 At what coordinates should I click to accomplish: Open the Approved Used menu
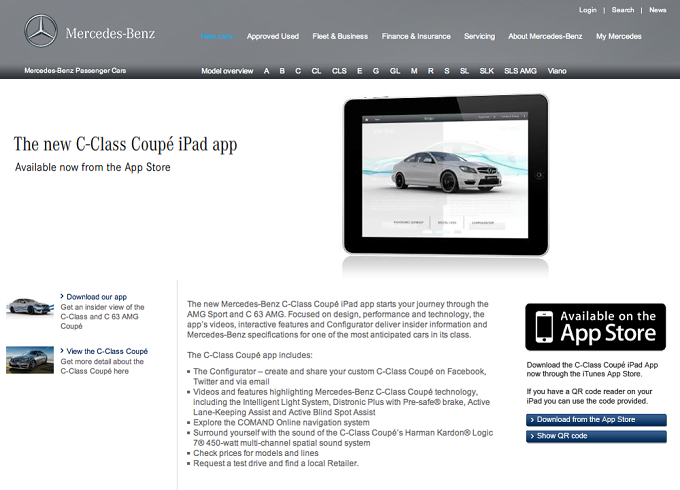273,36
